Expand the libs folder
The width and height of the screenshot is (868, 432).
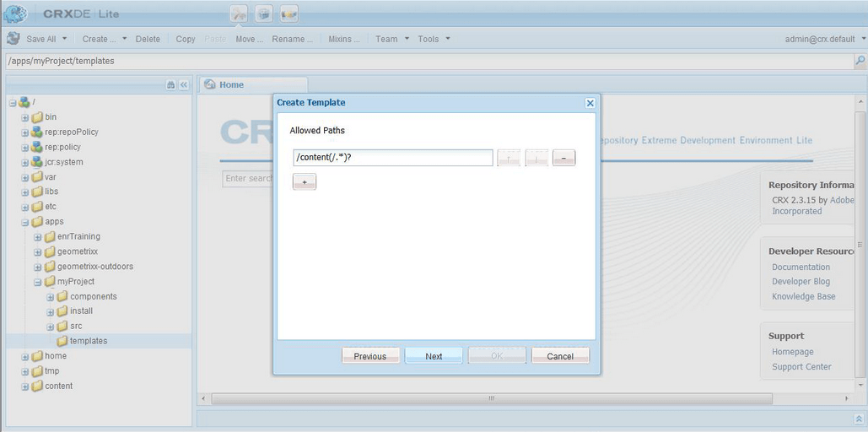point(25,192)
